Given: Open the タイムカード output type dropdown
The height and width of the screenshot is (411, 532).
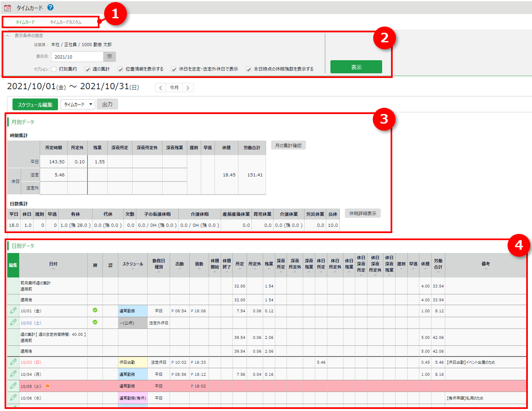Looking at the screenshot, I should pyautogui.click(x=78, y=105).
